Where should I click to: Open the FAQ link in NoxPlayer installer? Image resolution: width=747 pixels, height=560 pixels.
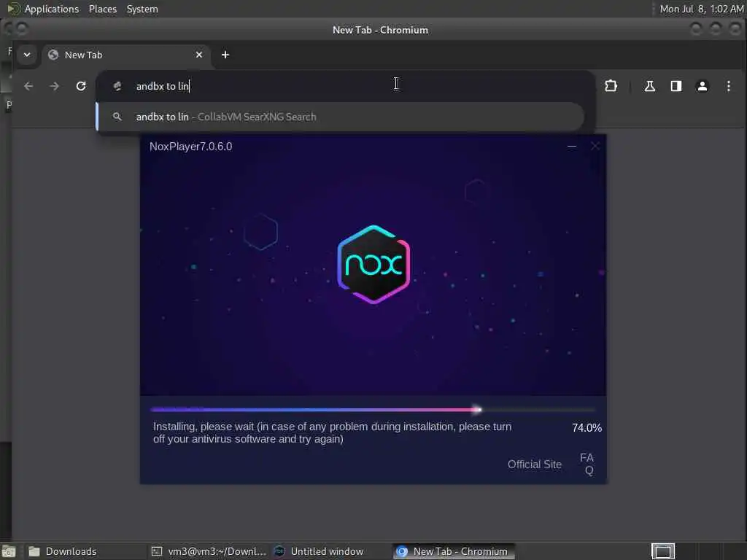coord(587,464)
